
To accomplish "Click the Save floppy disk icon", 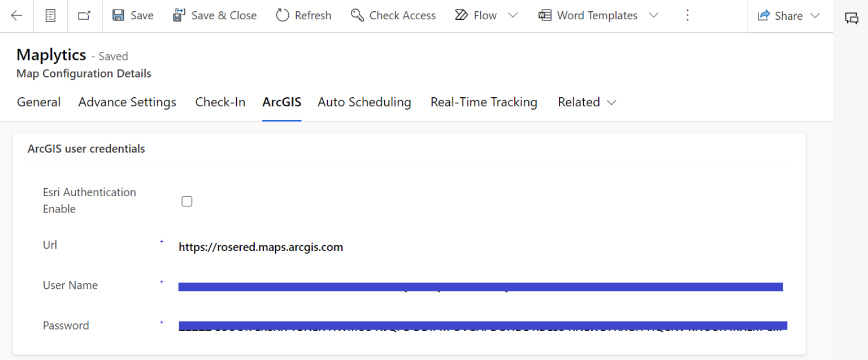I will click(118, 15).
